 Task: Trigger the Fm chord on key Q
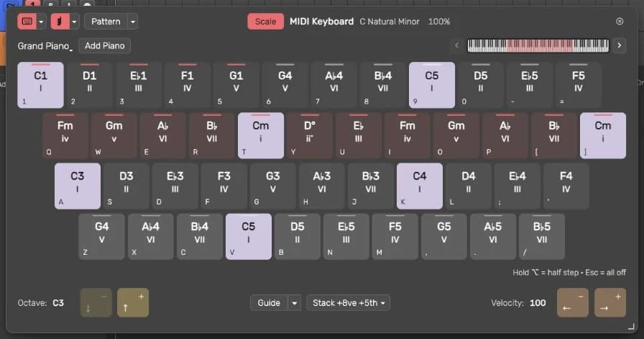coord(65,135)
